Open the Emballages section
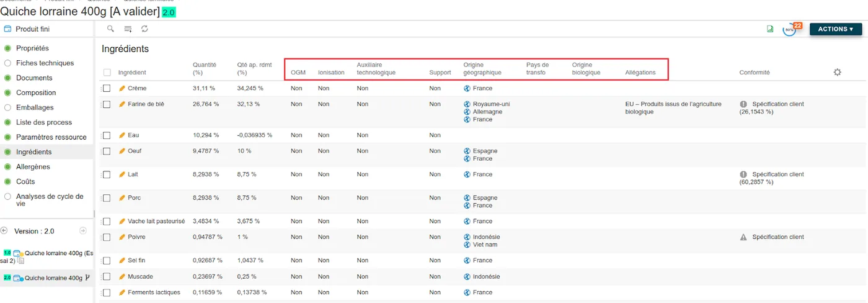868x303 pixels. tap(35, 107)
